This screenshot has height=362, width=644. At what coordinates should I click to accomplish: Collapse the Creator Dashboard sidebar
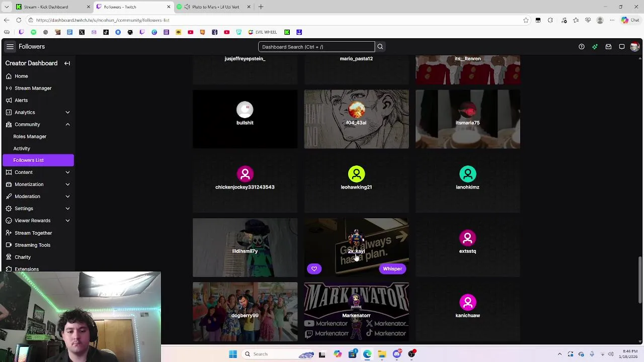pyautogui.click(x=67, y=63)
